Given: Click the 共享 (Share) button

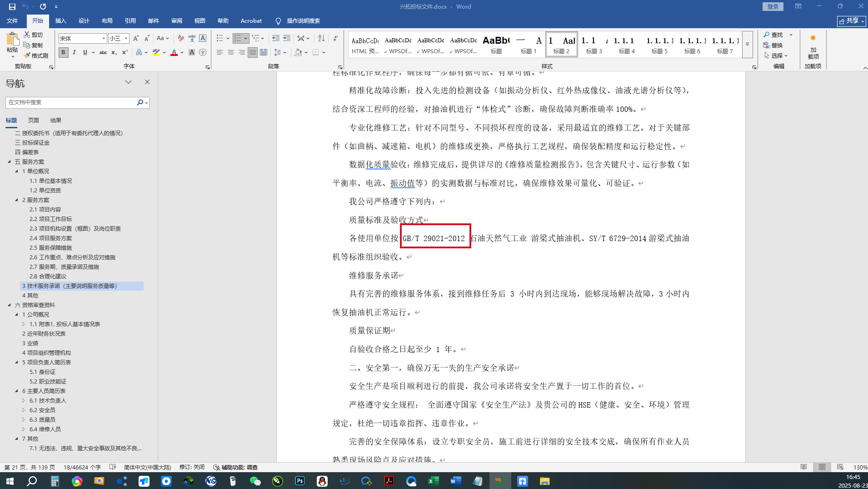Looking at the screenshot, I should (x=852, y=21).
